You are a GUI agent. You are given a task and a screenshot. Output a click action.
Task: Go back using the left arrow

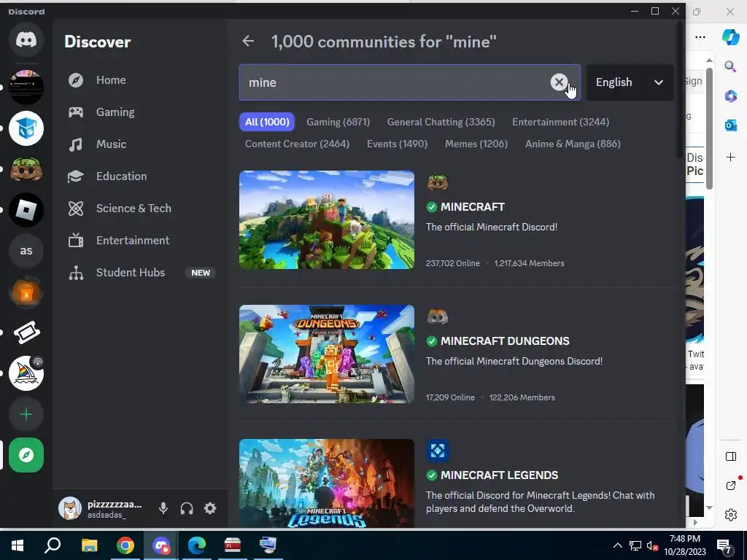click(x=248, y=42)
